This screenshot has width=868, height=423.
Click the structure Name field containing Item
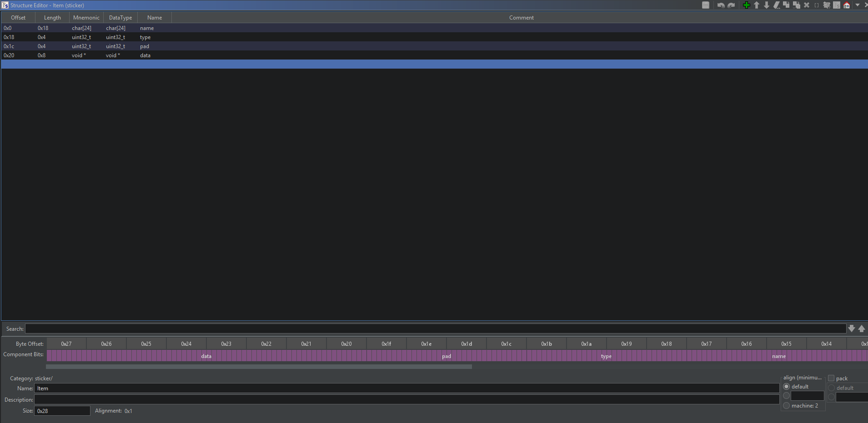click(407, 388)
